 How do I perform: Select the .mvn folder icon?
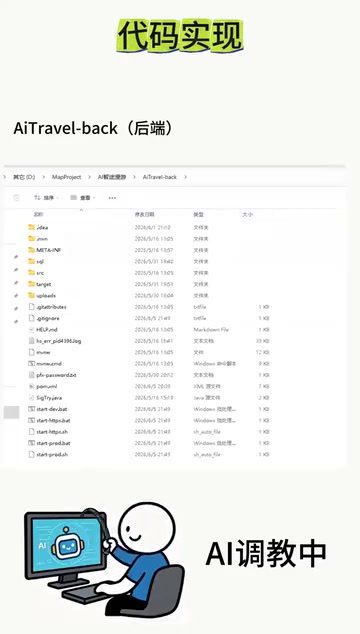[32, 239]
